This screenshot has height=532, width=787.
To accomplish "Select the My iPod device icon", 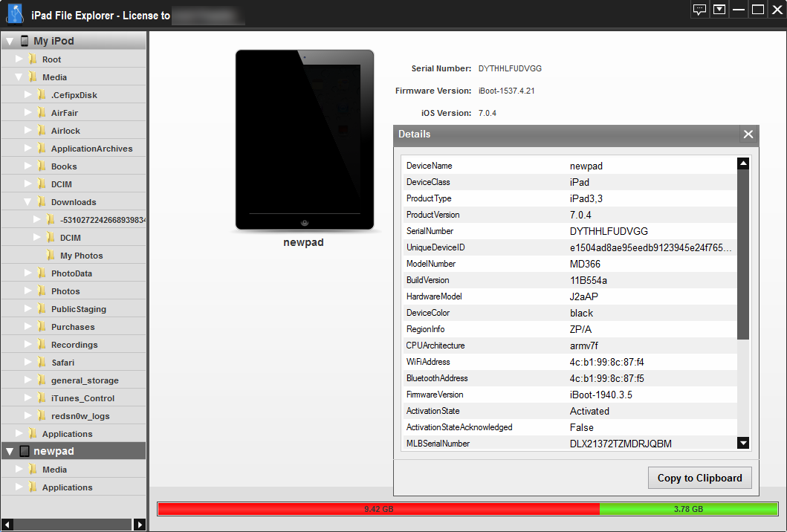I will pyautogui.click(x=24, y=41).
